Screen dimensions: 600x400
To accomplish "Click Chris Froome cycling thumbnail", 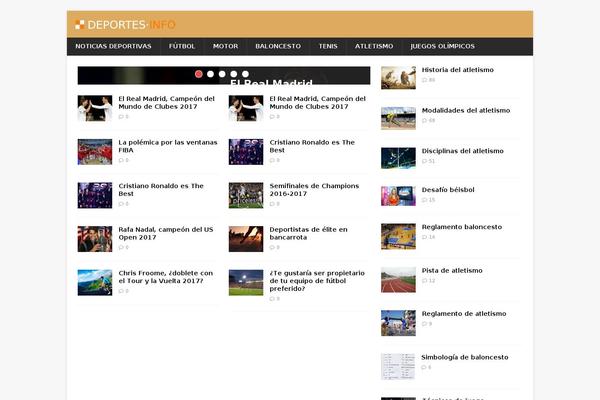I will click(x=95, y=283).
